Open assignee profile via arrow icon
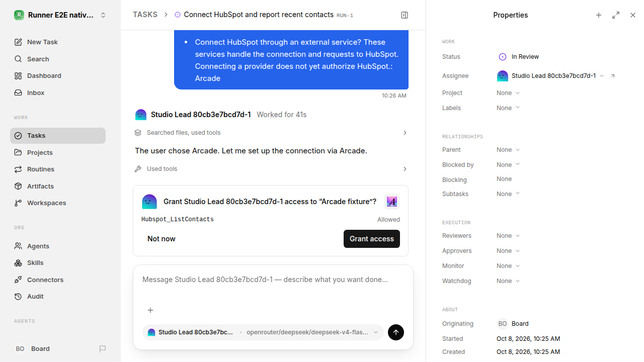The width and height of the screenshot is (644, 362). tap(613, 76)
